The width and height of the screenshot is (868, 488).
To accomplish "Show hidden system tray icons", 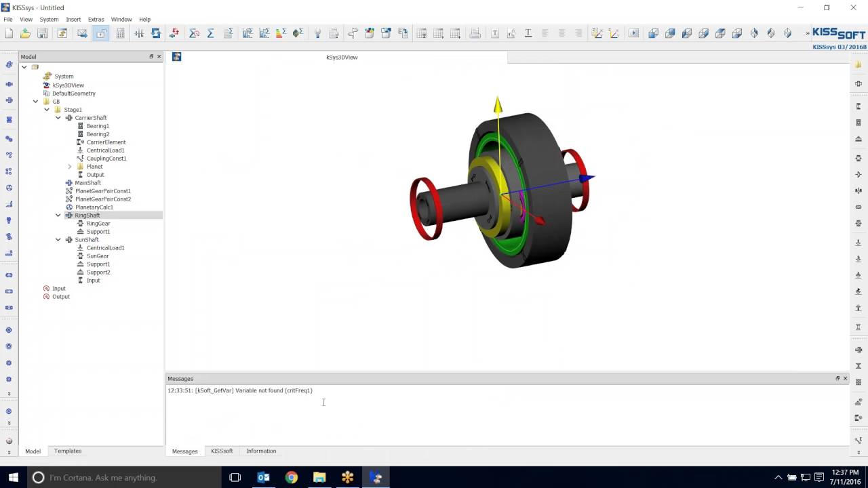I will point(778,477).
